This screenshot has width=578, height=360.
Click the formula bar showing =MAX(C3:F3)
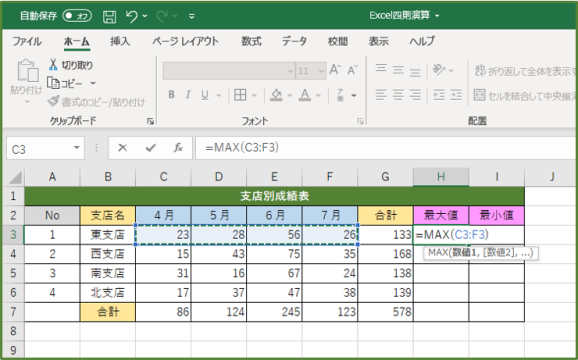tap(386, 148)
